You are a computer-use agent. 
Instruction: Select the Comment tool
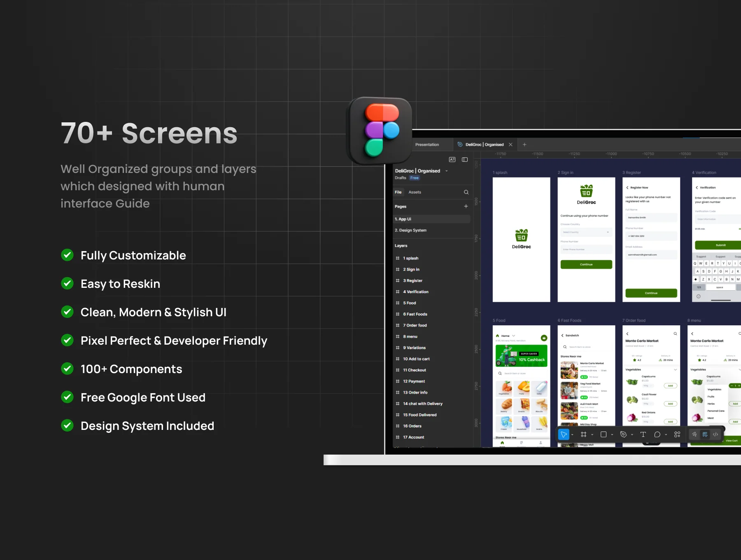click(x=657, y=434)
